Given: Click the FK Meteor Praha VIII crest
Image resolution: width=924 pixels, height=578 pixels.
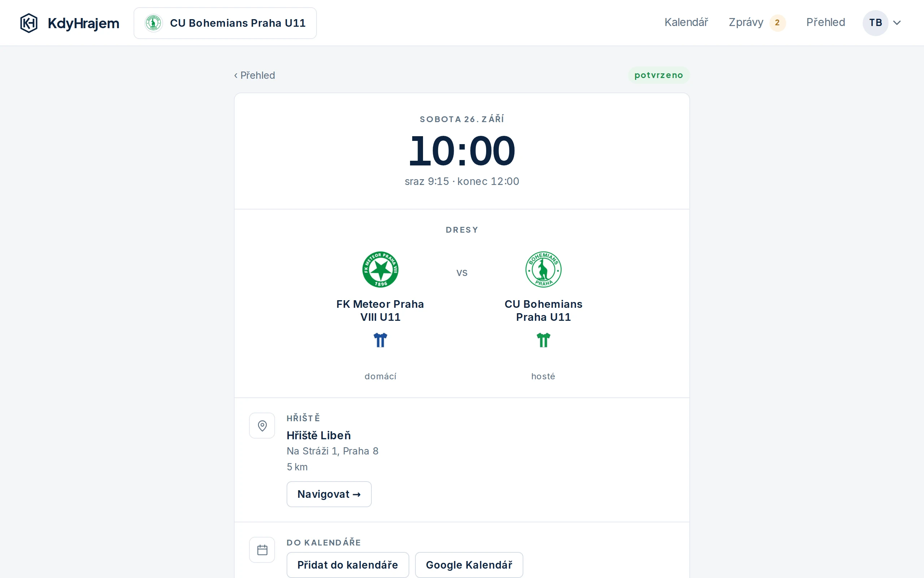Looking at the screenshot, I should click(x=380, y=269).
